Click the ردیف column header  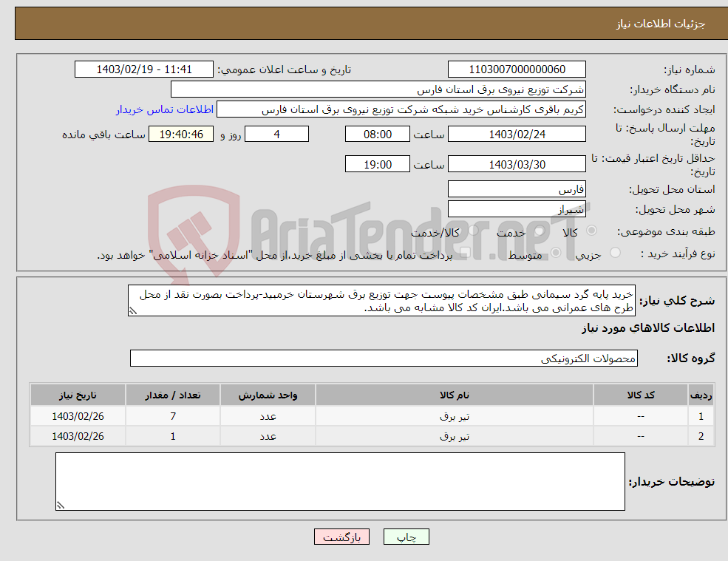coord(701,395)
